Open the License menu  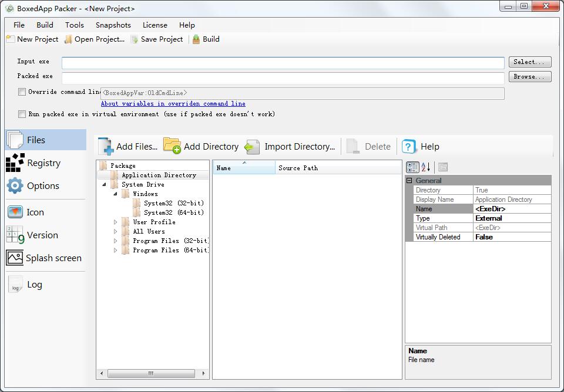pyautogui.click(x=155, y=25)
